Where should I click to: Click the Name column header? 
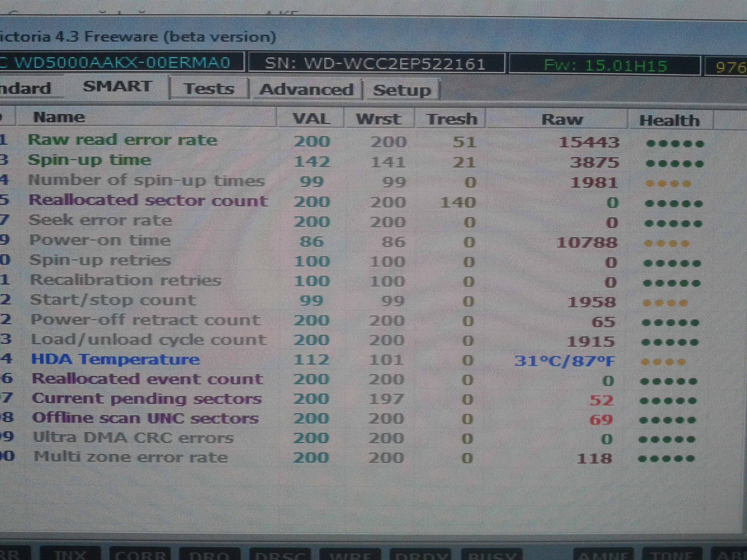(59, 118)
